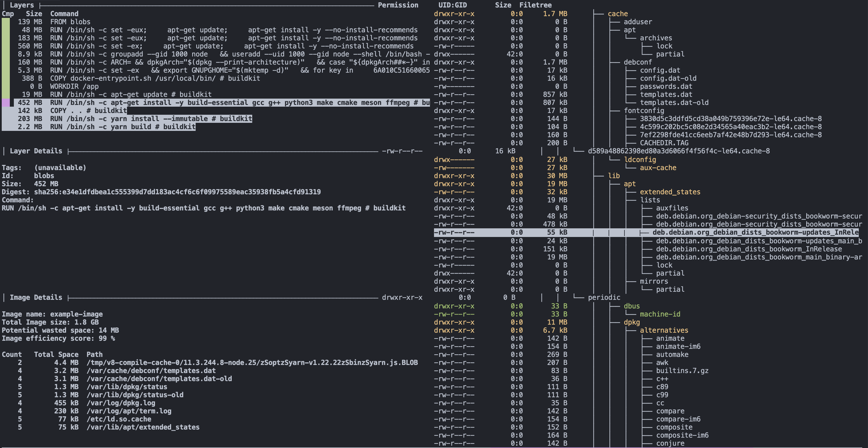The height and width of the screenshot is (448, 868).
Task: Click the /var/lib/dpkg/status wasted space row
Action: [127, 387]
